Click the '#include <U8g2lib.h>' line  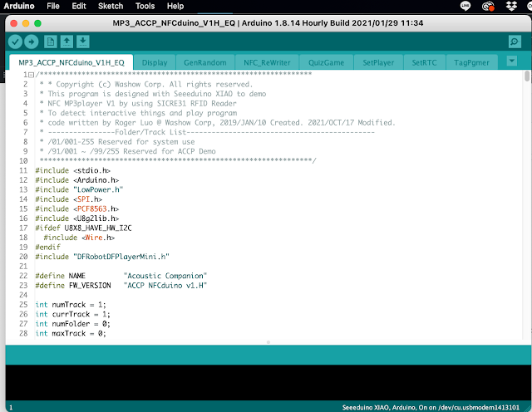pyautogui.click(x=77, y=218)
